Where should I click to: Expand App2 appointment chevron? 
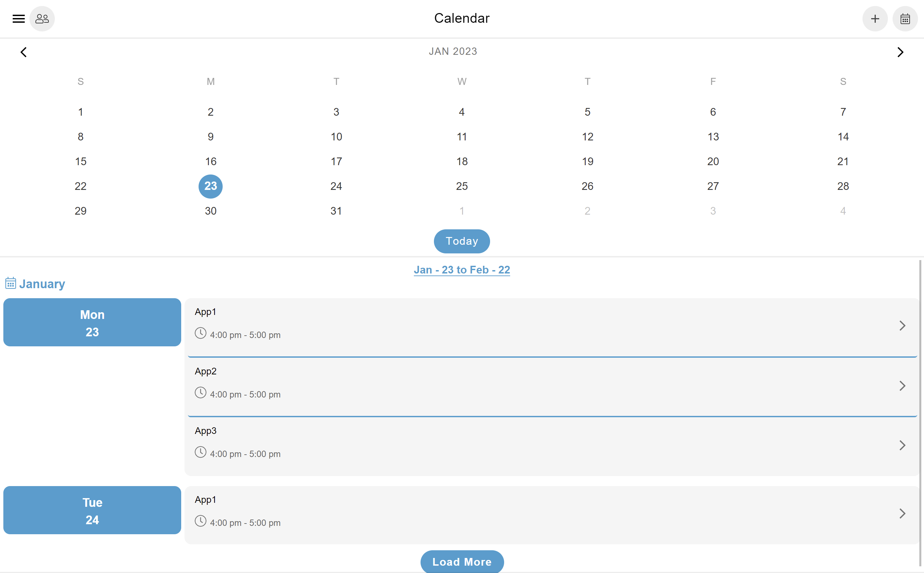(x=902, y=385)
